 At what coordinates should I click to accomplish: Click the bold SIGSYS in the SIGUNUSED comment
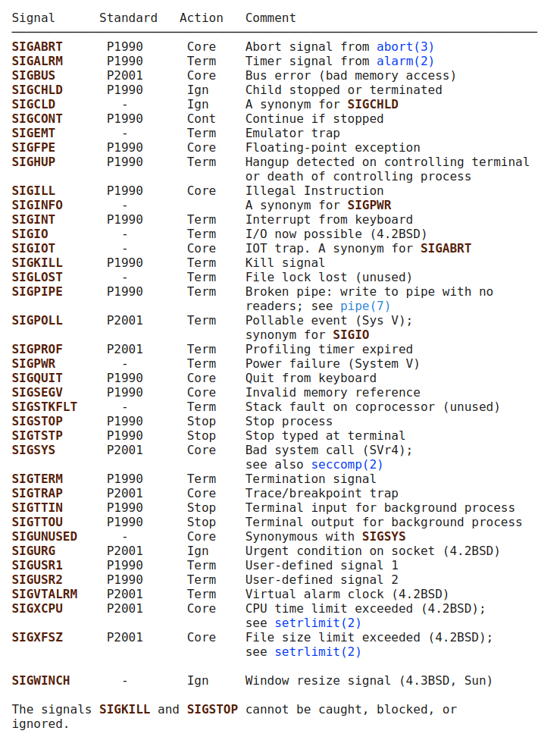click(383, 537)
